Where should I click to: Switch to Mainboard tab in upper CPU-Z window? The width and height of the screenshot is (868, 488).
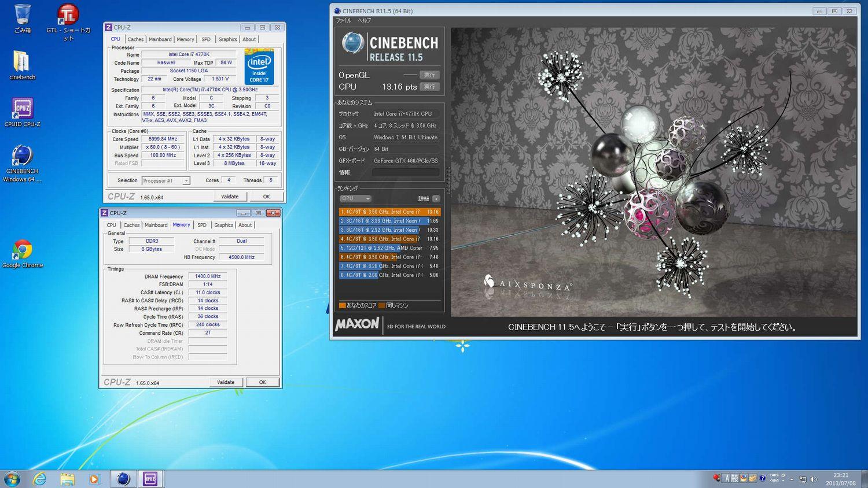(x=160, y=39)
